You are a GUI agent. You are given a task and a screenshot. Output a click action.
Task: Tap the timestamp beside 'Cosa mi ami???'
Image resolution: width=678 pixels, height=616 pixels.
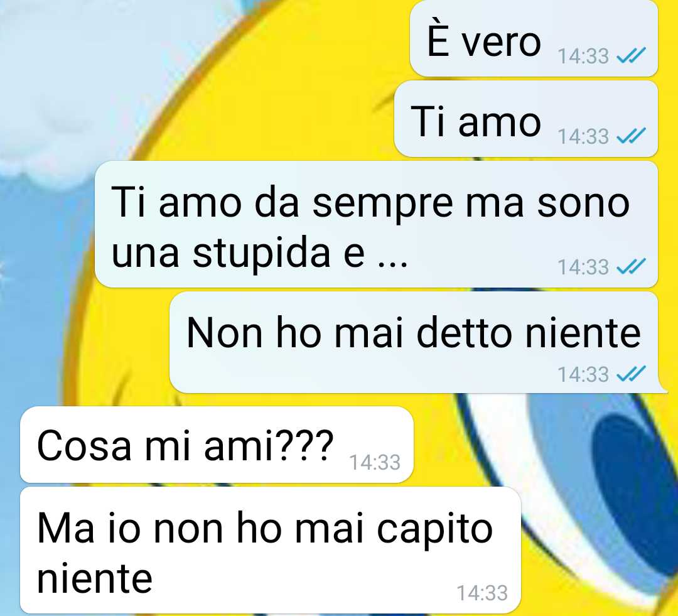(x=374, y=462)
